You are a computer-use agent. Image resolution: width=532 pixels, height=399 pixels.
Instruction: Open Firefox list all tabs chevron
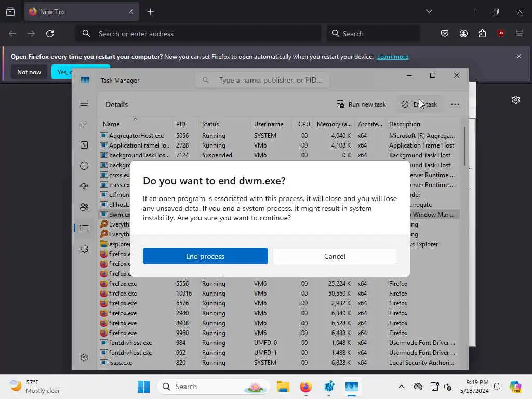tap(429, 11)
